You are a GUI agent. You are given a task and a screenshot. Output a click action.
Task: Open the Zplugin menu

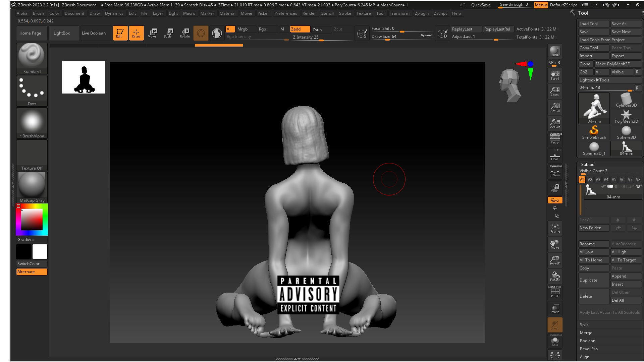(x=422, y=13)
